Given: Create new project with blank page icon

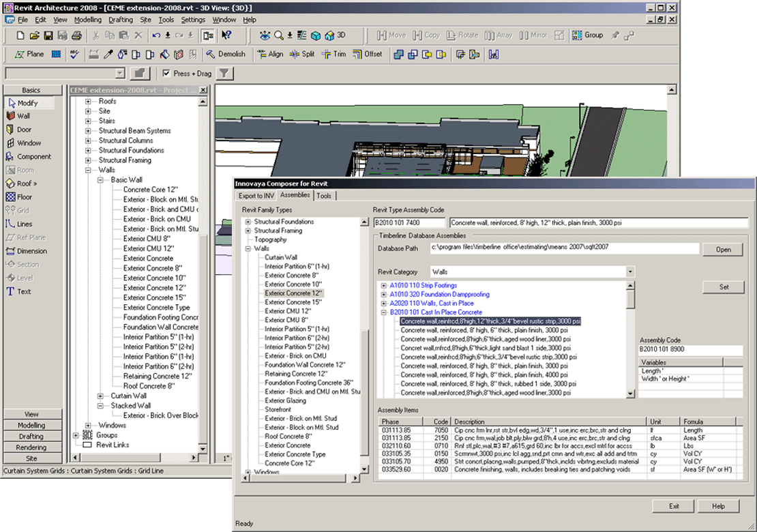Looking at the screenshot, I should pyautogui.click(x=20, y=35).
